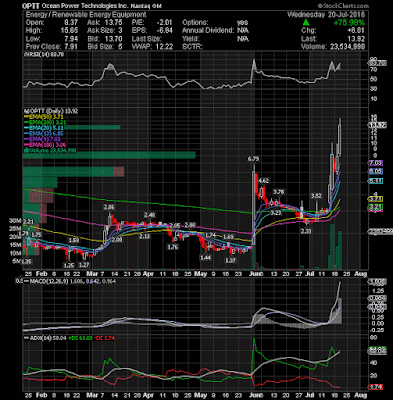This screenshot has height=400, width=393.
Task: Click the 6.79 peak price annotation
Action: pyautogui.click(x=253, y=159)
